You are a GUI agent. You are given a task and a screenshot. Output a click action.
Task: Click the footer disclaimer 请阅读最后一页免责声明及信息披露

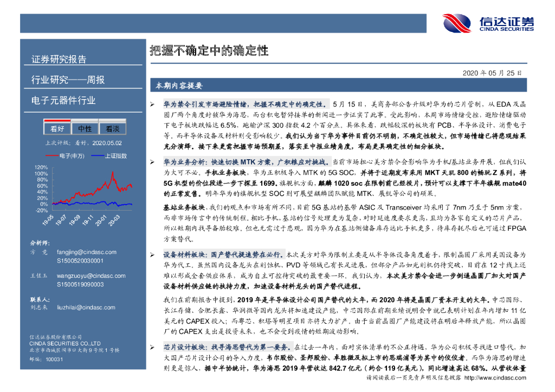point(414,378)
